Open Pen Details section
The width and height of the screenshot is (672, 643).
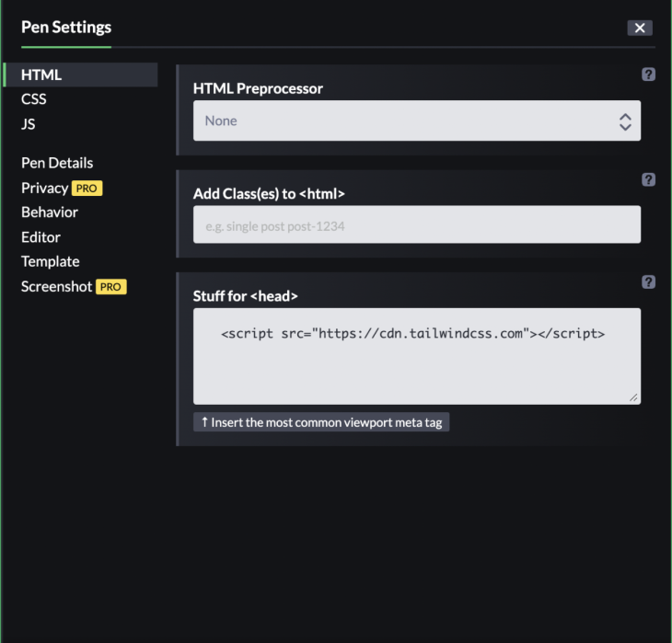pos(57,163)
